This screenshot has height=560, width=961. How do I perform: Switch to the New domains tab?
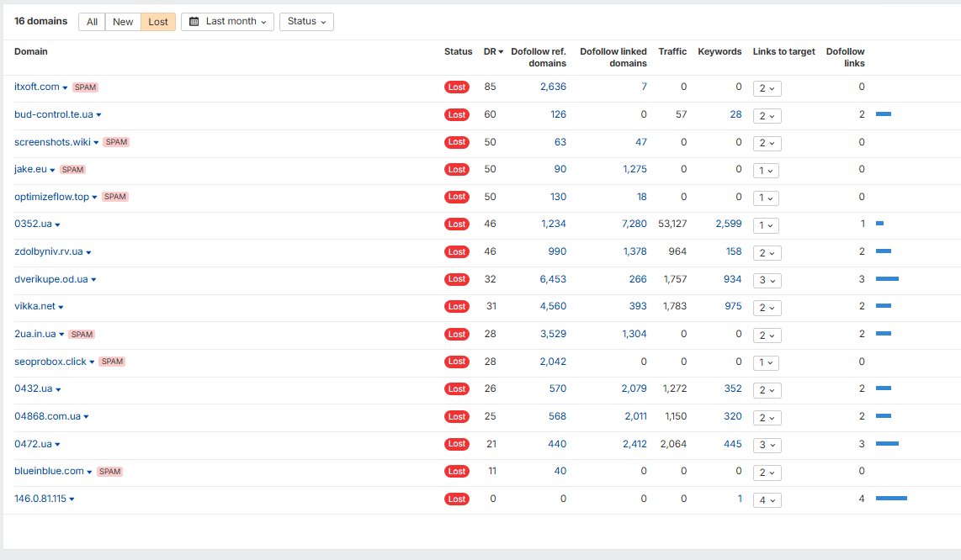pyautogui.click(x=123, y=22)
